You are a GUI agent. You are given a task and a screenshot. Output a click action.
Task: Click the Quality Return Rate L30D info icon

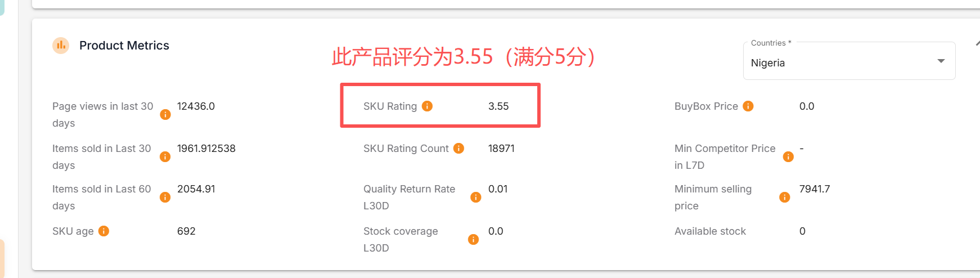coord(476,197)
